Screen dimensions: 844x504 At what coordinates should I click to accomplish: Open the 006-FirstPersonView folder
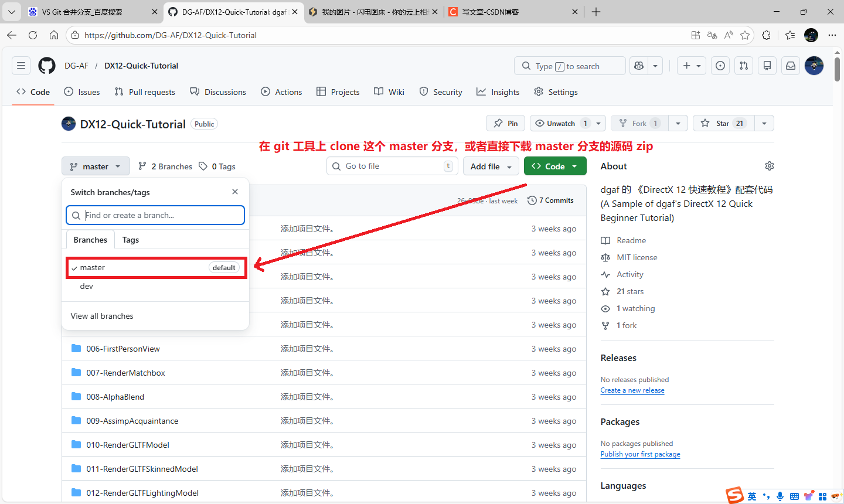tap(123, 349)
